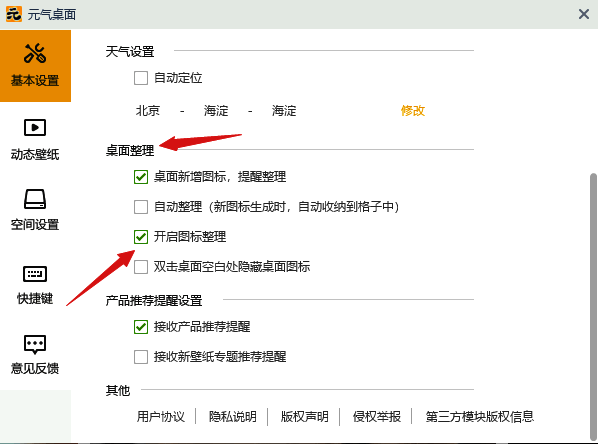Click the 产品推荐提醒设置 heading

154,301
